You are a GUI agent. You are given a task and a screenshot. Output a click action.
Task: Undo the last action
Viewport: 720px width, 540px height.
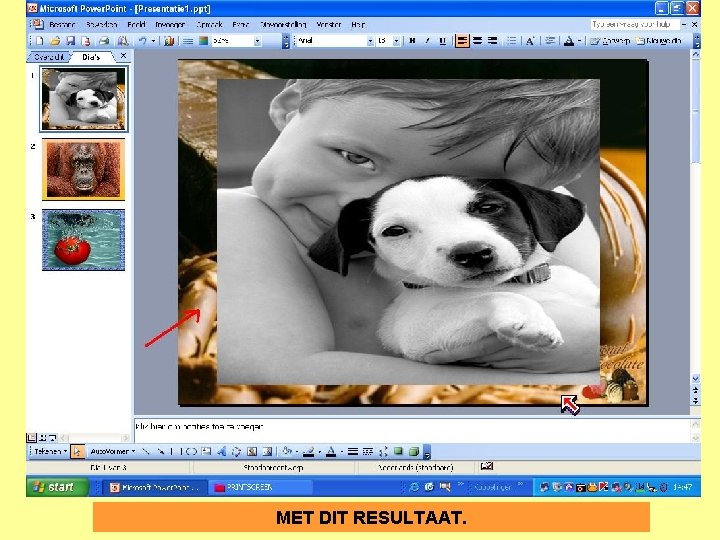pos(143,41)
